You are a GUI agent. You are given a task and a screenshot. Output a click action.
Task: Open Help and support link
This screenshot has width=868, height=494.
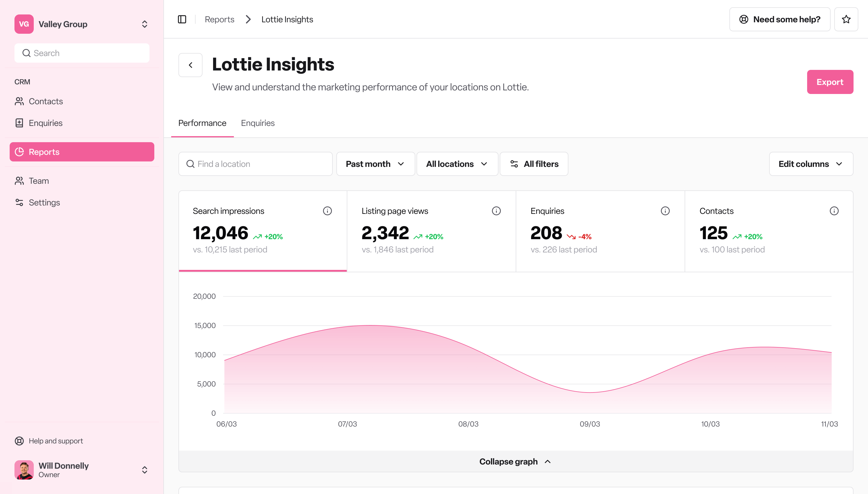click(49, 441)
